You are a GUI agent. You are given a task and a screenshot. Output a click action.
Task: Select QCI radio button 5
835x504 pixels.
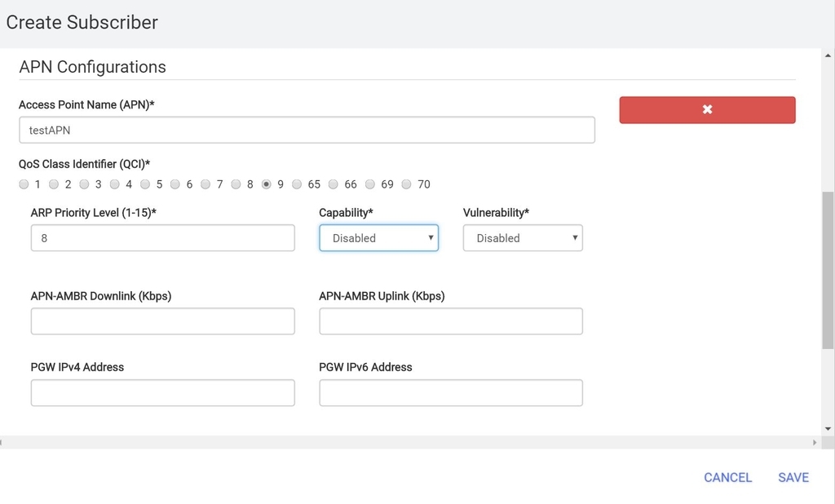(145, 184)
